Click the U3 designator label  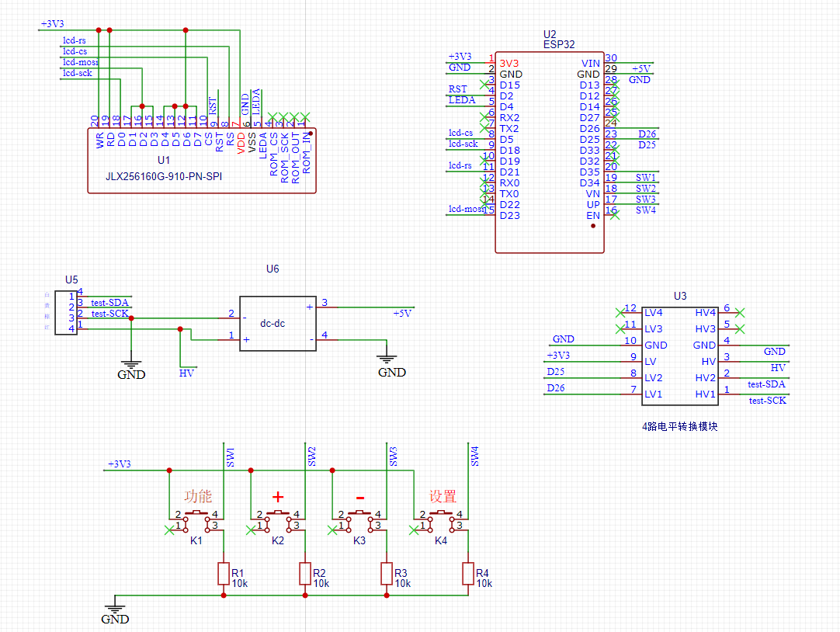pyautogui.click(x=680, y=296)
